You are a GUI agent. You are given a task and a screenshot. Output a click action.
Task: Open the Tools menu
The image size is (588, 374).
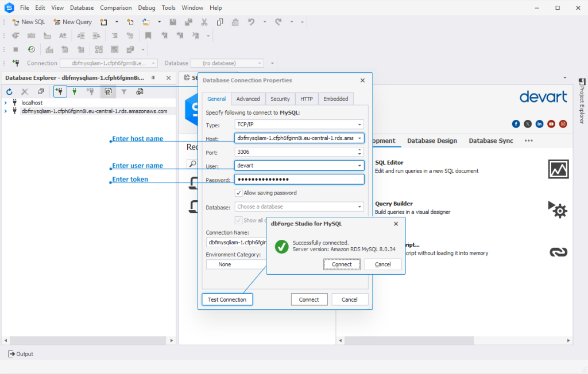coord(168,8)
